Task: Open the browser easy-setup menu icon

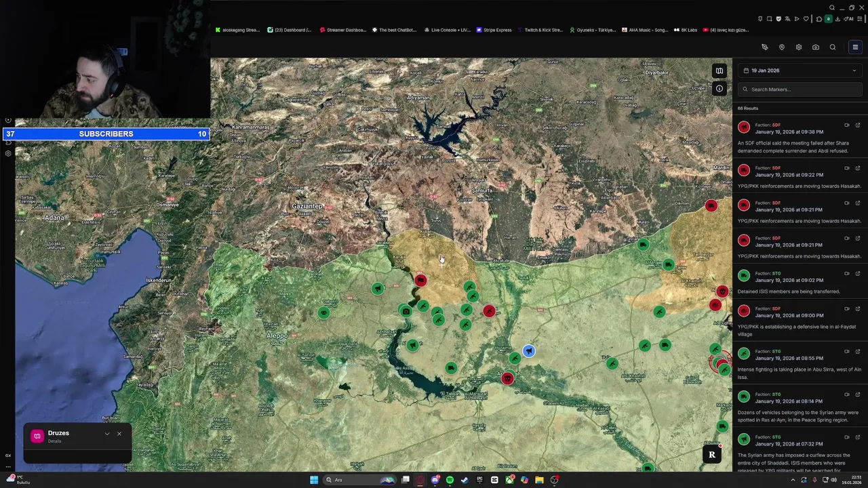Action: tap(859, 19)
